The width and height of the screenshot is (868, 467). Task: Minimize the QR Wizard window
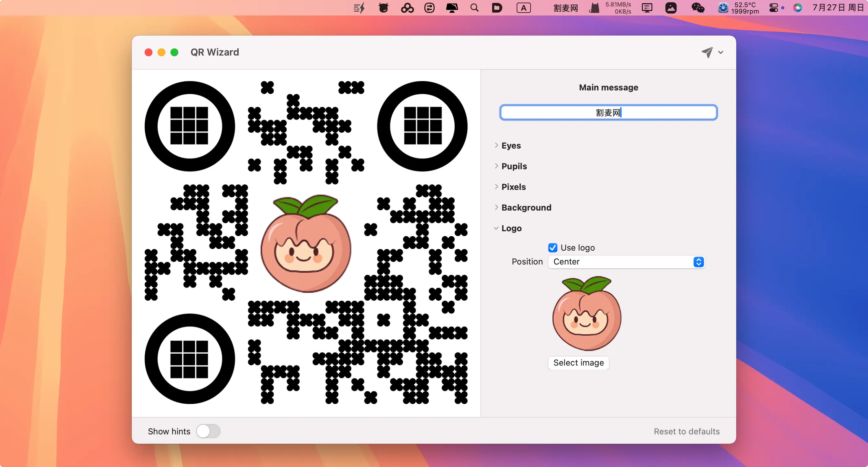pyautogui.click(x=161, y=52)
